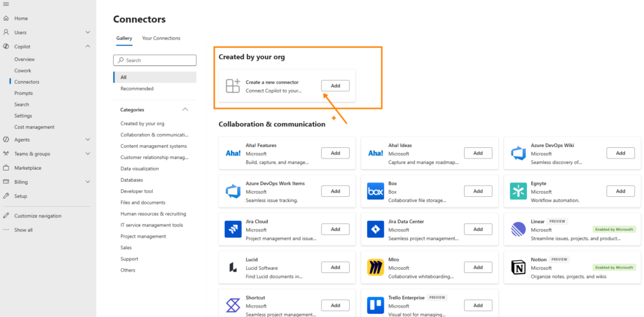Switch to the Gallery tab
The width and height of the screenshot is (644, 317).
124,38
